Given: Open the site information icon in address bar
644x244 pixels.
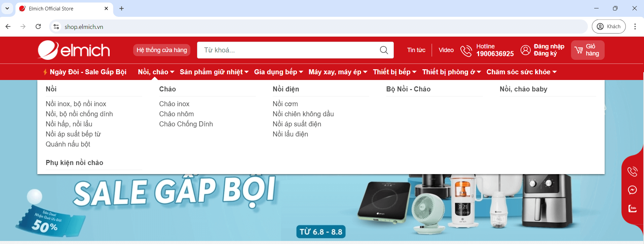Looking at the screenshot, I should [x=56, y=27].
